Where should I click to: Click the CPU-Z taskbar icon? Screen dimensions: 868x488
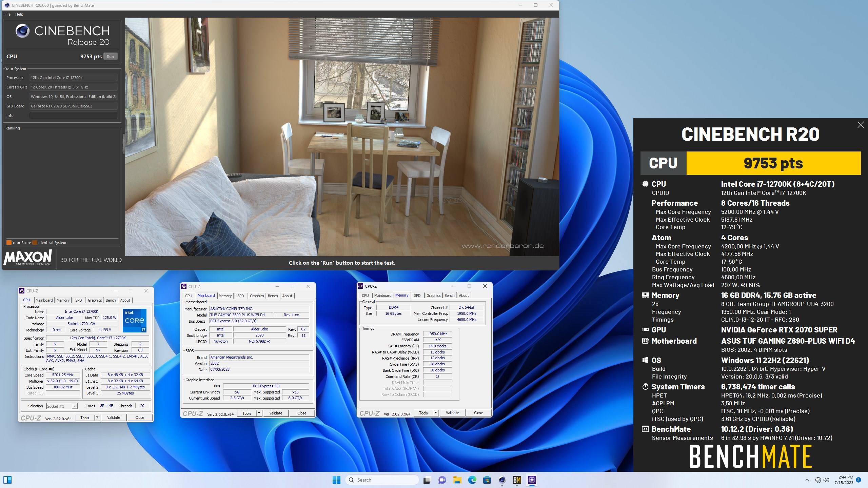coord(532,480)
